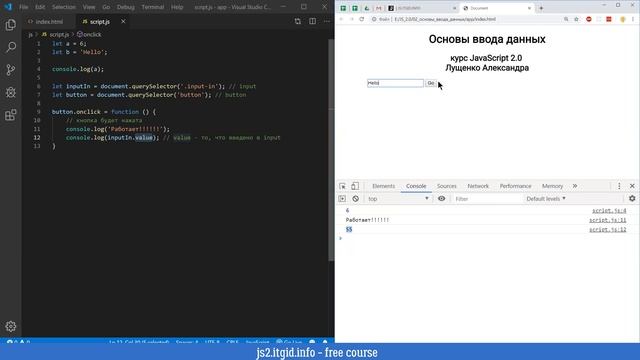This screenshot has width=640, height=360.
Task: Open a new browser tab
Action: pos(541,8)
